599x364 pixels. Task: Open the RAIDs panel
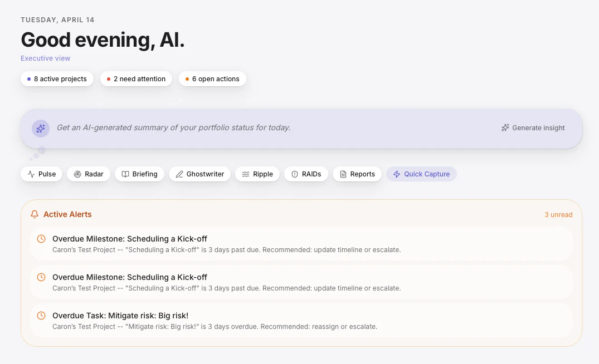(x=306, y=174)
